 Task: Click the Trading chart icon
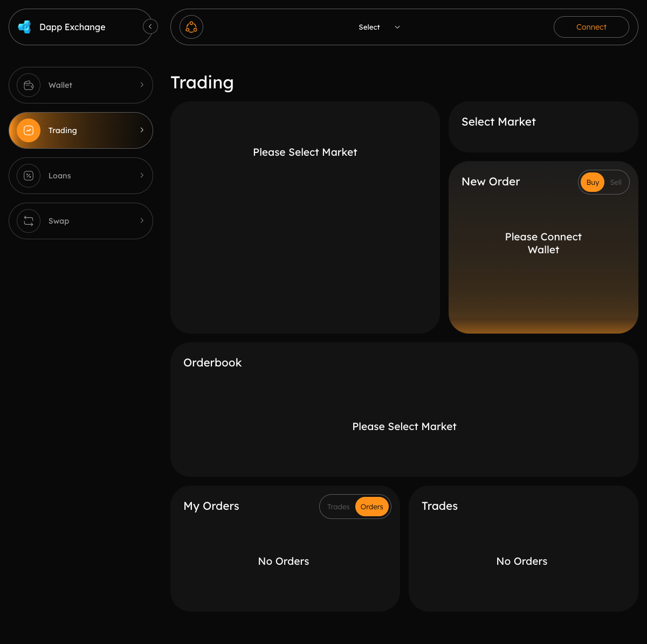point(28,130)
